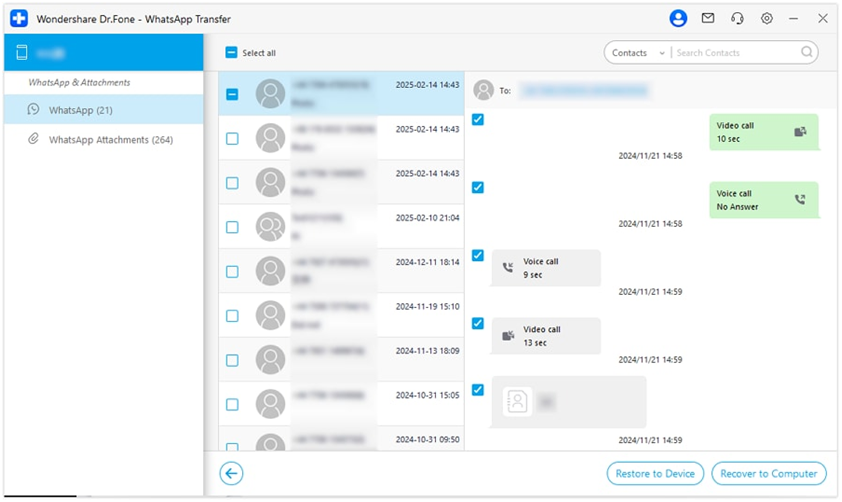
Task: Uncheck the Video call 10 sec message
Action: point(477,119)
